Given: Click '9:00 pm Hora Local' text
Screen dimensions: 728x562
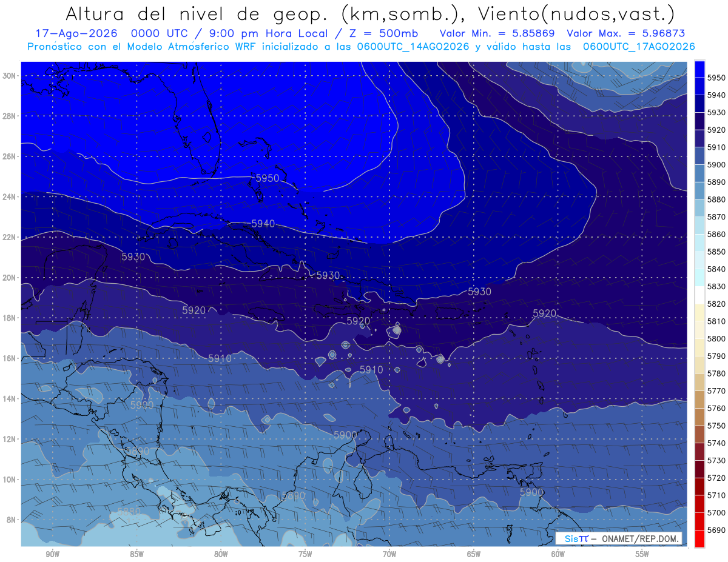Looking at the screenshot, I should [x=267, y=33].
